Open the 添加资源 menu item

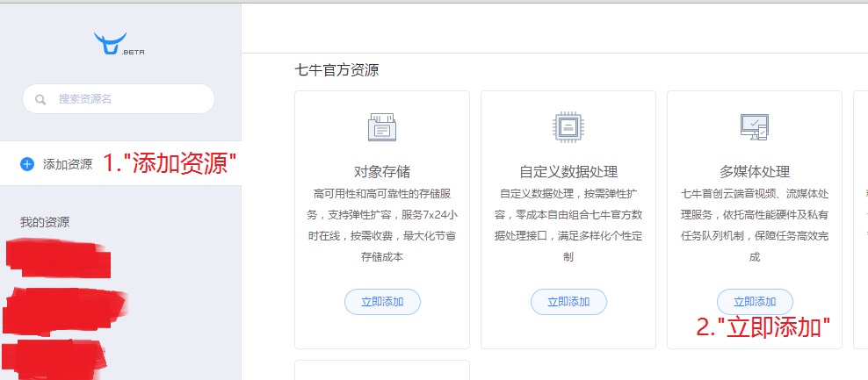[x=120, y=164]
